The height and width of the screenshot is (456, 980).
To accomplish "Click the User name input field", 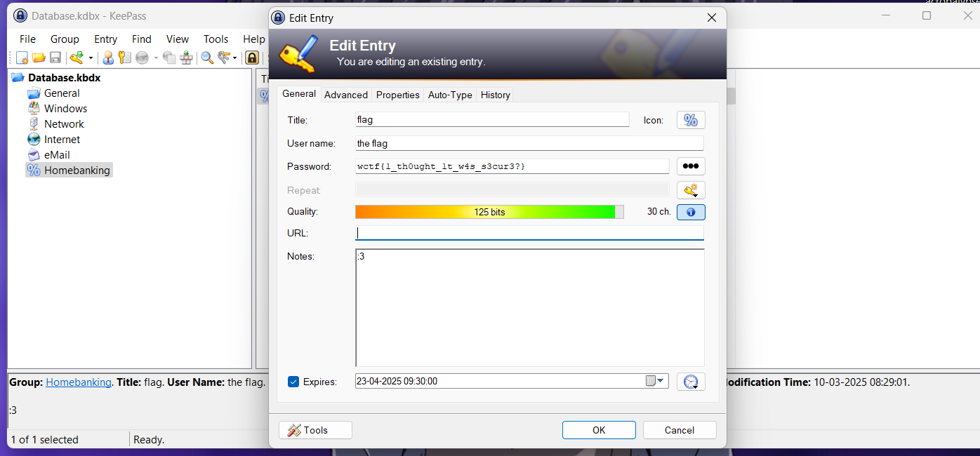I will pyautogui.click(x=529, y=143).
